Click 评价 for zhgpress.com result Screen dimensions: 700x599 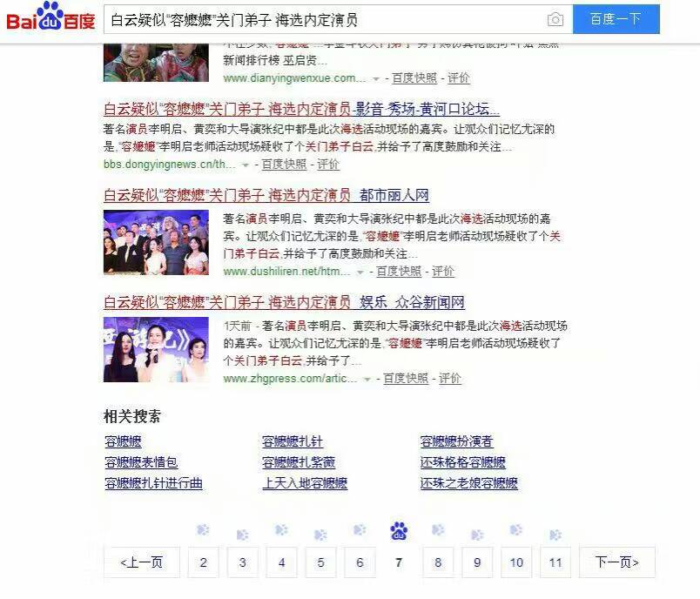[x=449, y=379]
